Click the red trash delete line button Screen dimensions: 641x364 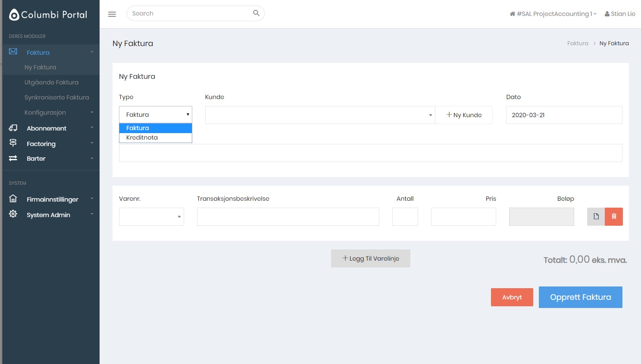(614, 217)
